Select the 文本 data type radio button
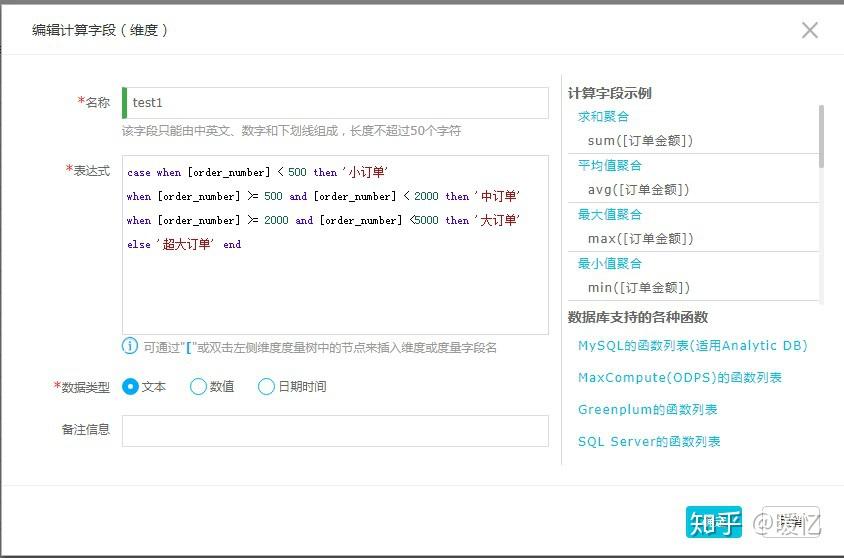Viewport: 844px width, 558px height. (130, 386)
